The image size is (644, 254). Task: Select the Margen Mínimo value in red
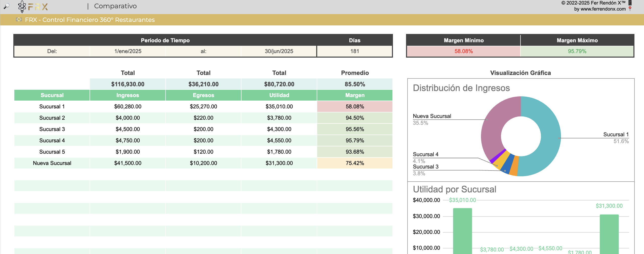pyautogui.click(x=464, y=51)
